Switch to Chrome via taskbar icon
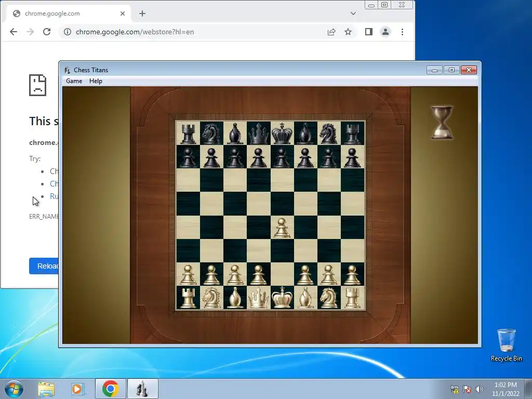Viewport: 532px width, 399px height. [110, 389]
